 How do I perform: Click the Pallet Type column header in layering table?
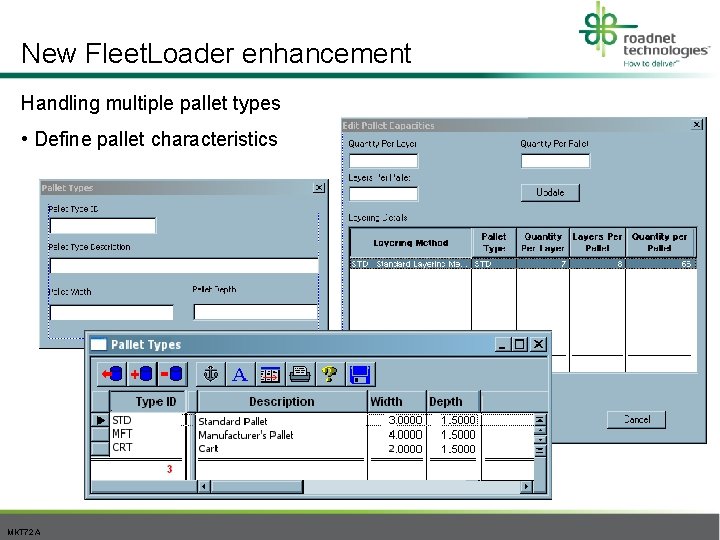coord(494,242)
